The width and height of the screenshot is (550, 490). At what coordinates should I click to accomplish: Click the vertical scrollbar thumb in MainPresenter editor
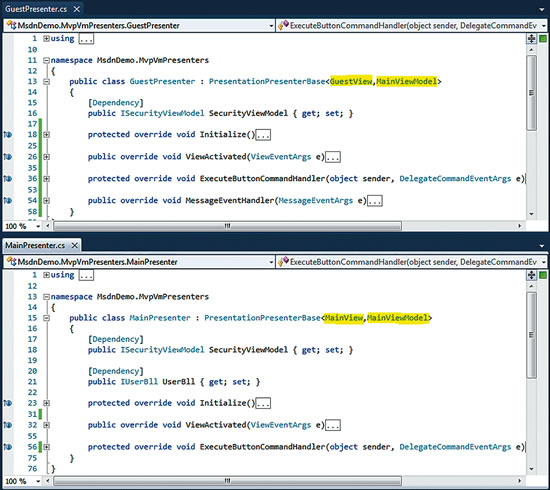click(532, 335)
